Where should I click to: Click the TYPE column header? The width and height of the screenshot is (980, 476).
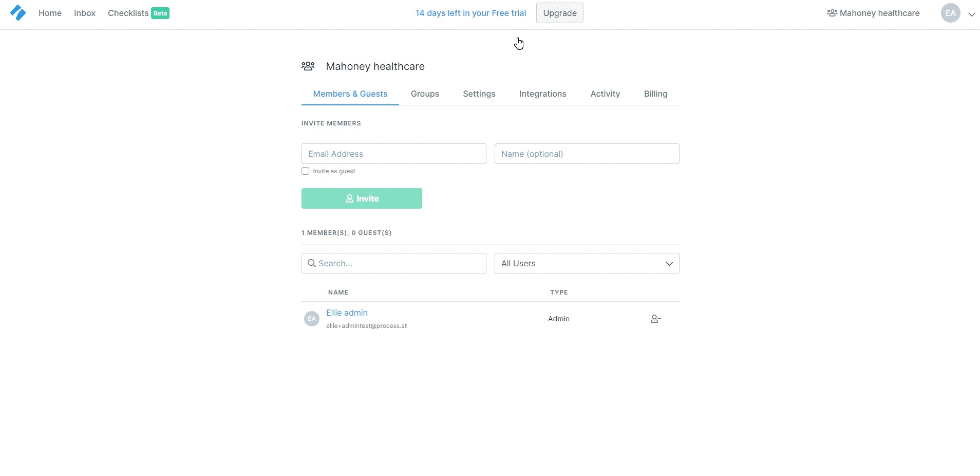(559, 292)
